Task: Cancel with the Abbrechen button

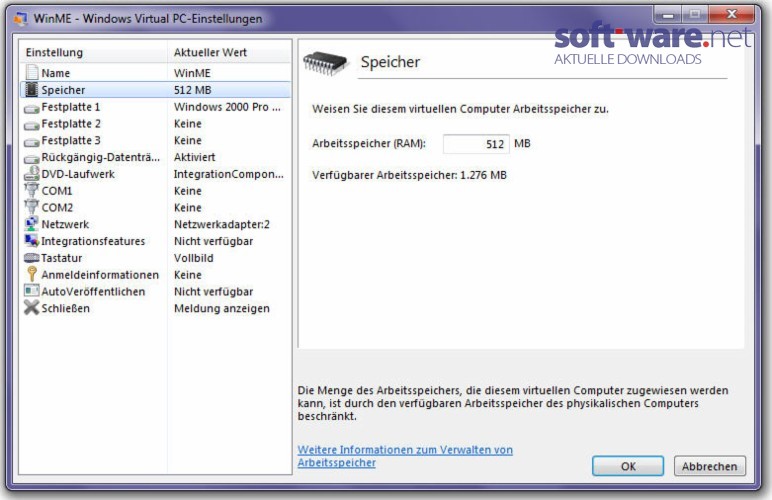Action: (709, 466)
